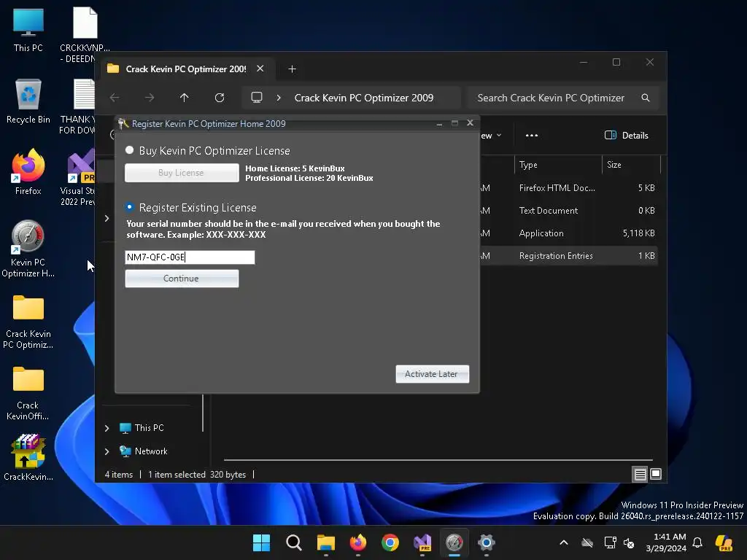
Task: Click the horizontal scrollbar in Explorer
Action: [x=438, y=460]
